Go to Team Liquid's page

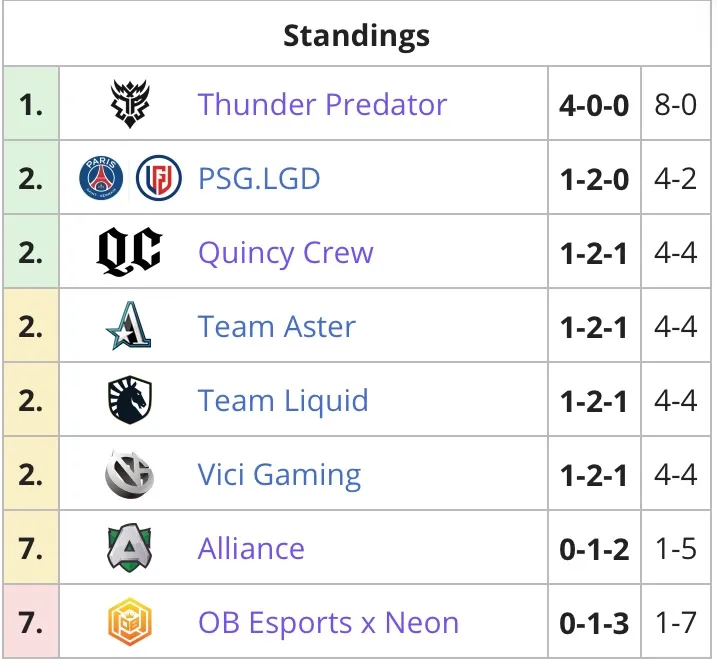click(283, 401)
